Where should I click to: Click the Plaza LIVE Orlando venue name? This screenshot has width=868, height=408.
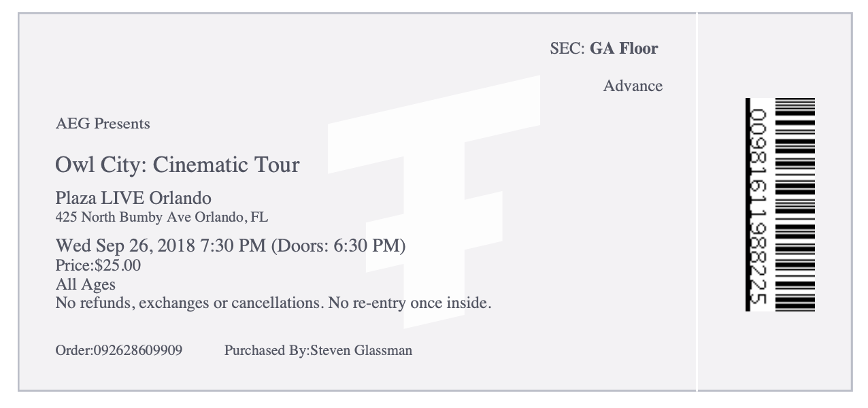tap(133, 199)
